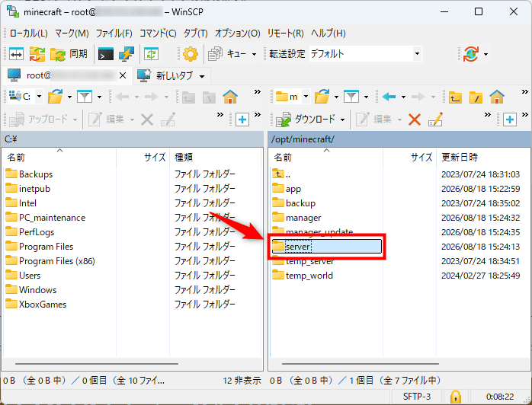
Task: Select the Program Files (x86) folder
Action: tap(50, 261)
